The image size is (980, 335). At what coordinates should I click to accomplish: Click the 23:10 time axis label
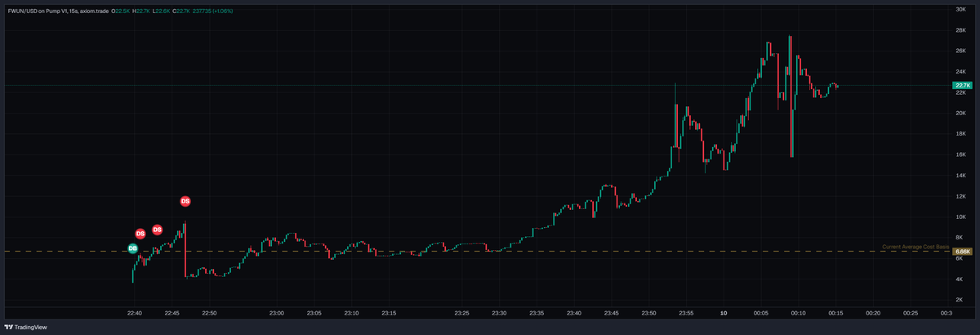point(351,313)
